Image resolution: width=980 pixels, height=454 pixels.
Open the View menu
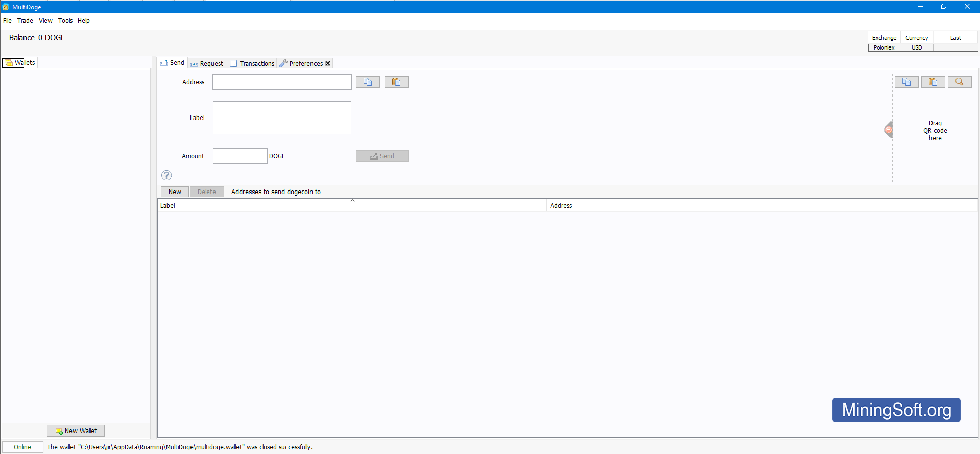click(45, 21)
